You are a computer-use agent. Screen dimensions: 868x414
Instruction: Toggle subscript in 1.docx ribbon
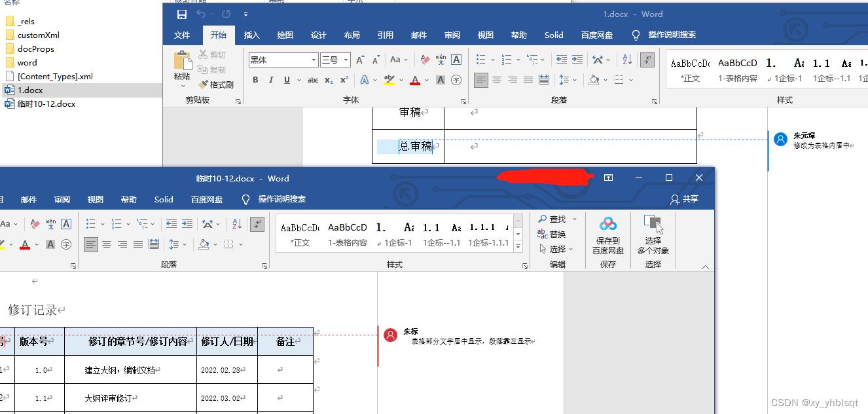(329, 80)
